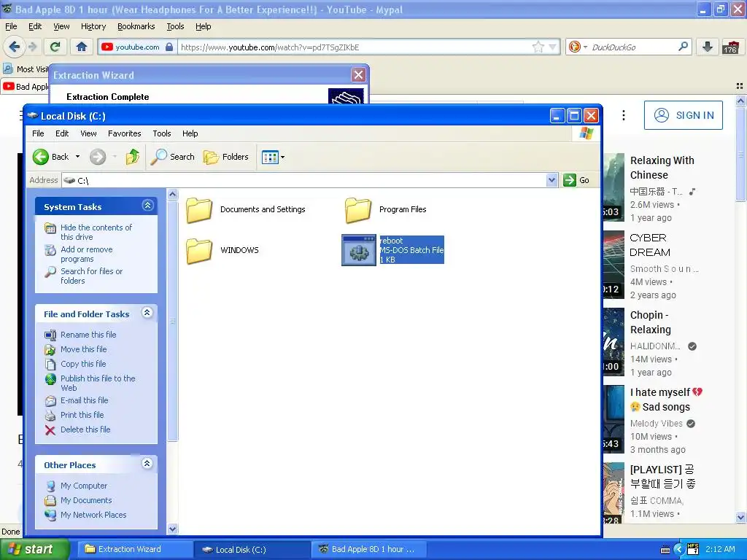
Task: Click Search for files or folders
Action: click(x=91, y=276)
